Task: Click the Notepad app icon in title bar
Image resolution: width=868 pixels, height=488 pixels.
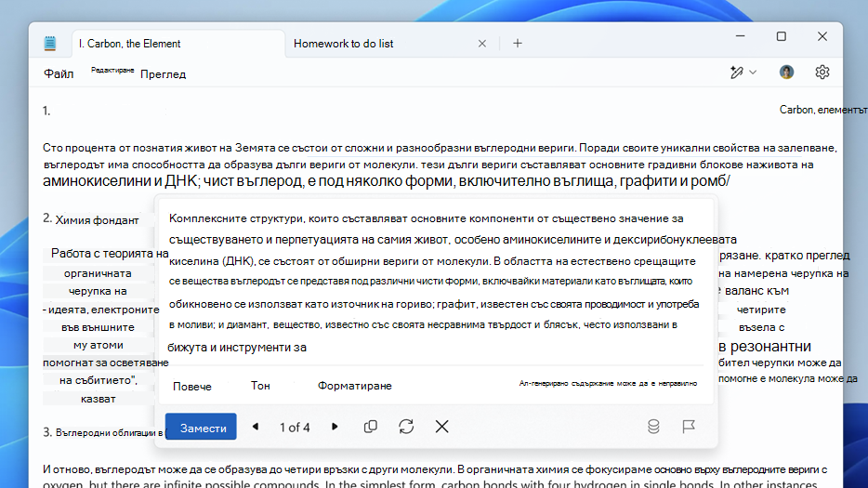Action: click(50, 43)
